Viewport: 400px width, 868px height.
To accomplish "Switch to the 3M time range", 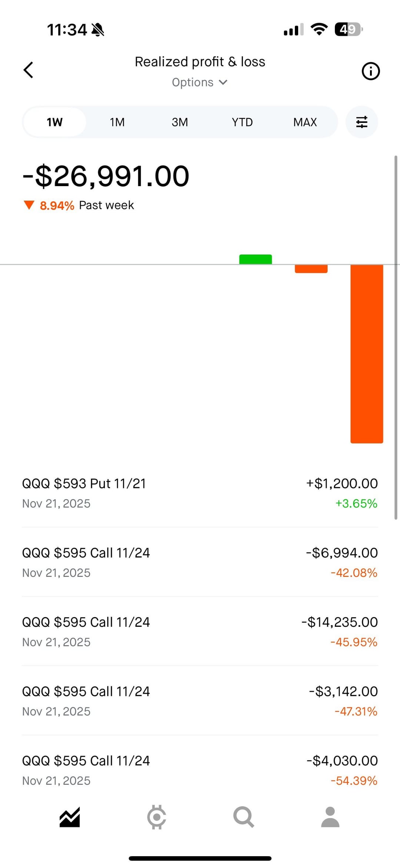I will click(x=180, y=122).
